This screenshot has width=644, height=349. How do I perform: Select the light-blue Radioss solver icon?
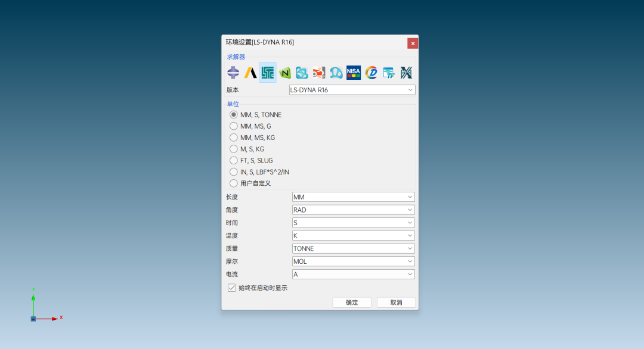click(x=336, y=73)
